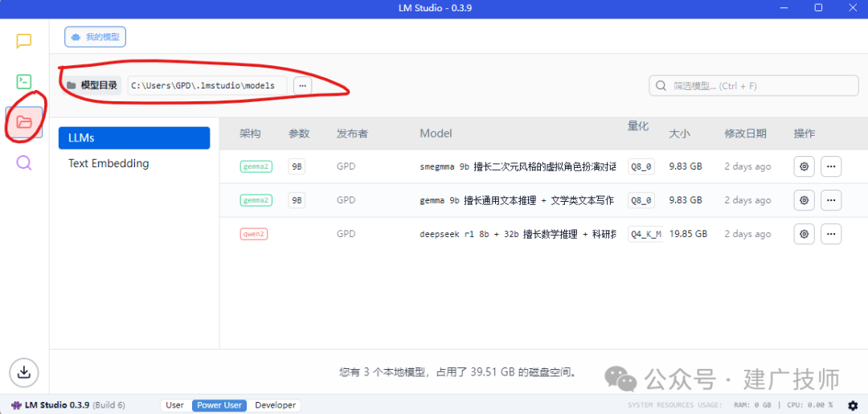Open the ellipsis menu next to models path
868x414 pixels.
click(303, 85)
